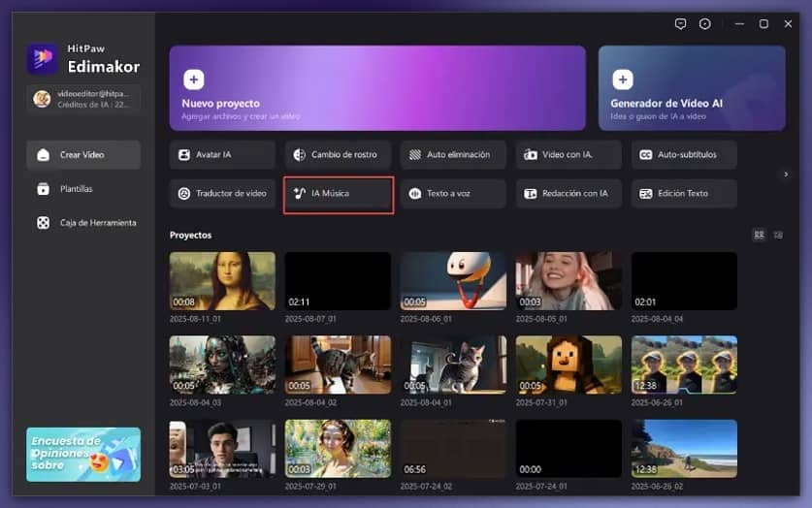Launch the Cambio de rostro tool
This screenshot has height=508, width=812.
point(338,155)
